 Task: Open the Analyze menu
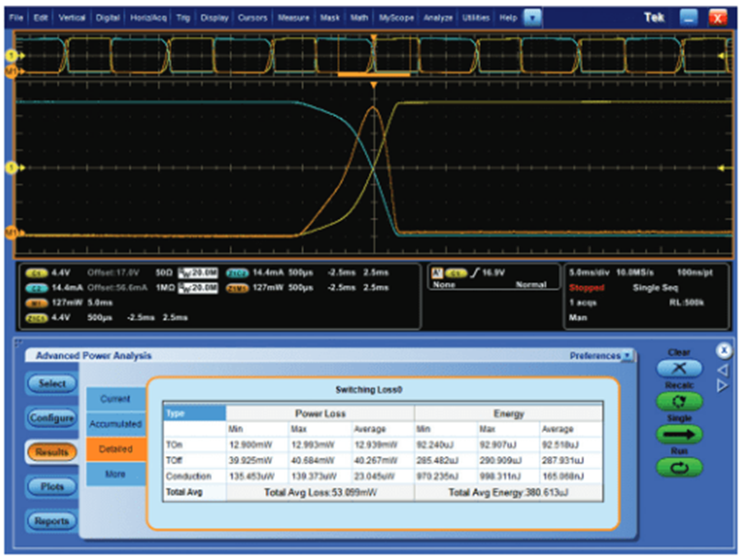438,17
